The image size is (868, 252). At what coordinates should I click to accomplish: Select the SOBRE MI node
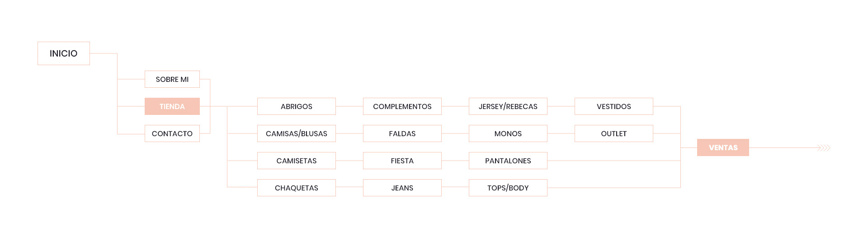[x=172, y=79]
